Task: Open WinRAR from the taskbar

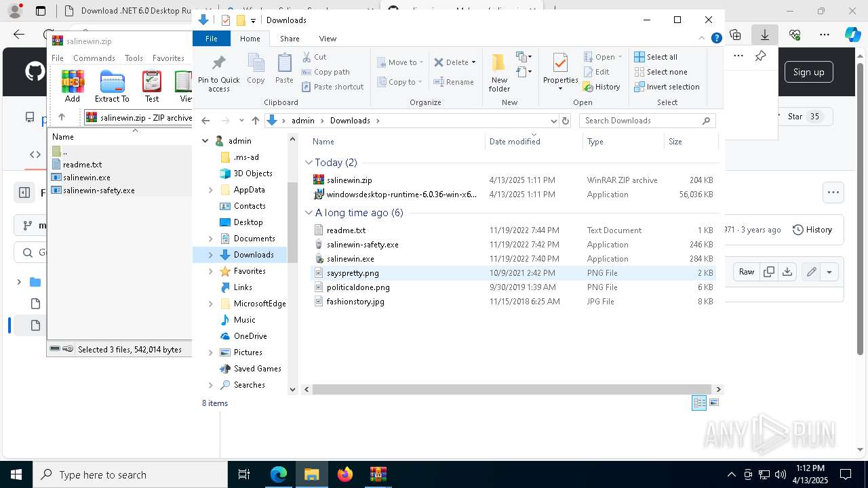Action: tap(378, 474)
